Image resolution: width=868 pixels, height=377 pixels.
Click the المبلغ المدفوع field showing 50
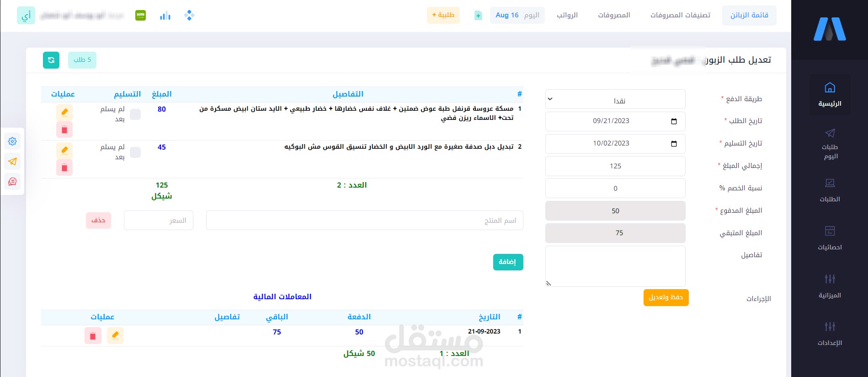(x=615, y=211)
